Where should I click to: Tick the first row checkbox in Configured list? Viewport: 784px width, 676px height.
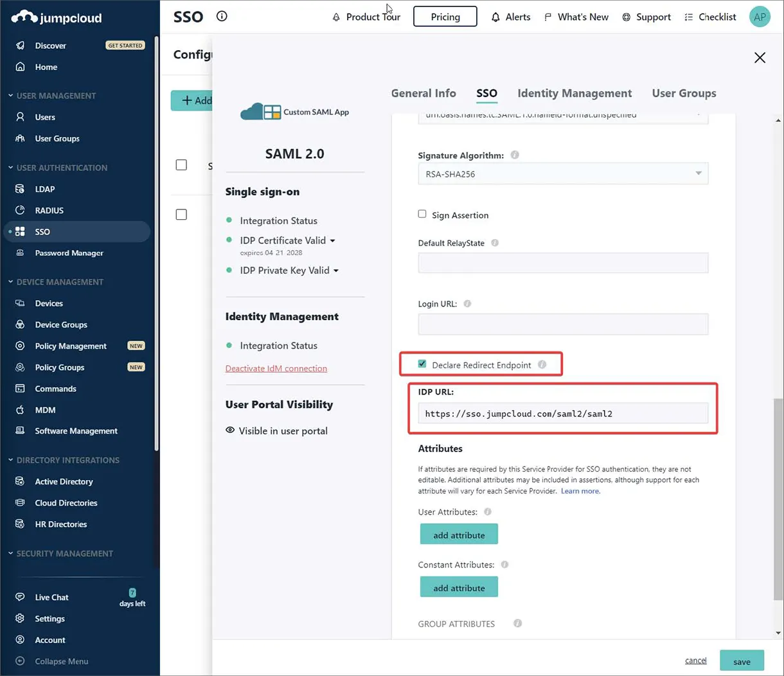click(181, 214)
